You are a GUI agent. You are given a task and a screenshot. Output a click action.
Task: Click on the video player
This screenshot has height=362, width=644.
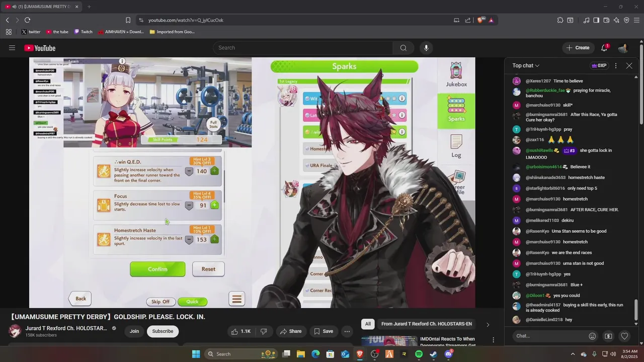coord(252,183)
